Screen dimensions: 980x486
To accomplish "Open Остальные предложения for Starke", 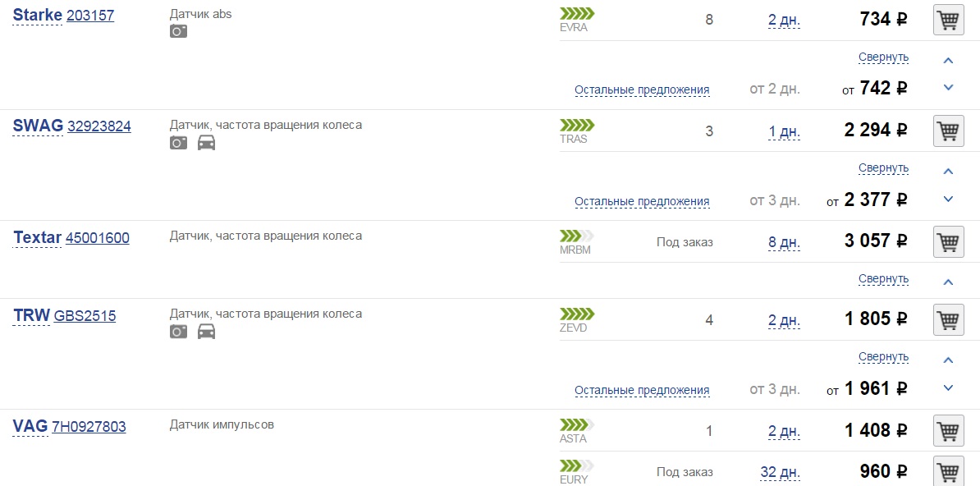I will coord(642,90).
